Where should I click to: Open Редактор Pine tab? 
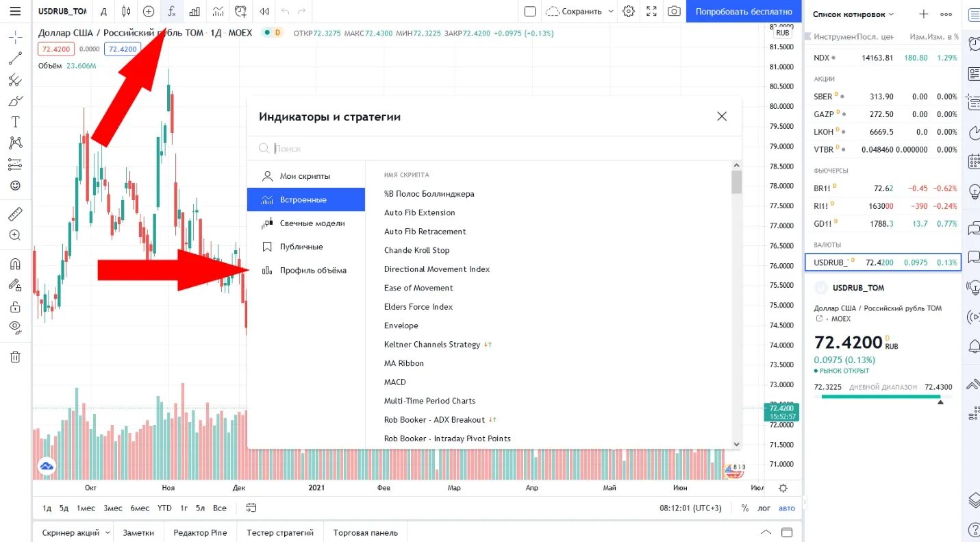pos(200,532)
